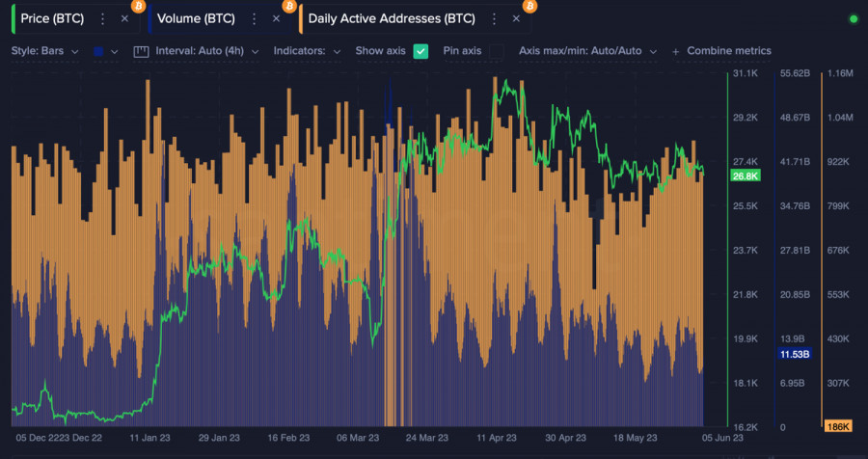
Task: Open the Interval: Auto (4h) dropdown
Action: click(216, 51)
